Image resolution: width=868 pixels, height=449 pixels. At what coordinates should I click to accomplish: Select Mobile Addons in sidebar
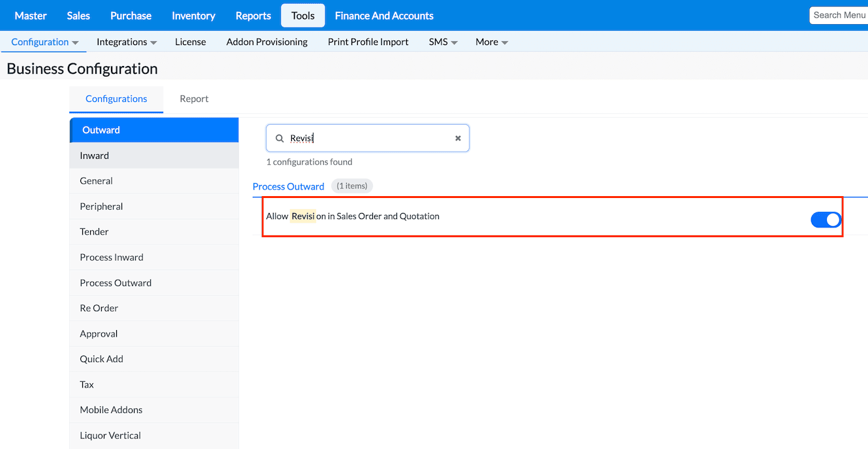point(111,410)
